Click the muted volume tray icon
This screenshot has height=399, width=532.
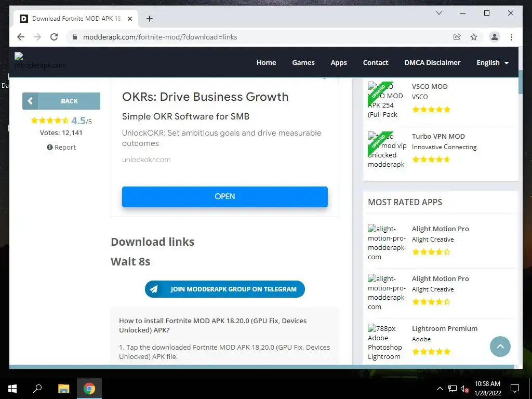[x=464, y=389]
